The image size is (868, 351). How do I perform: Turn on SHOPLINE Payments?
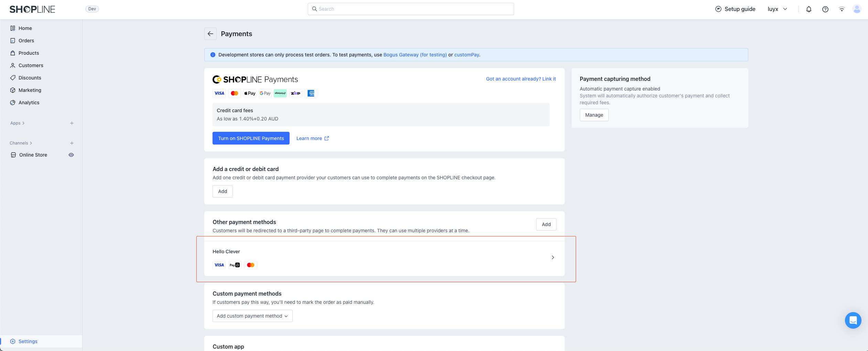click(x=251, y=138)
